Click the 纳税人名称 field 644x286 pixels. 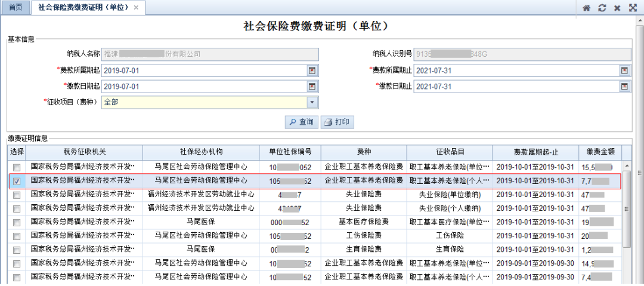(210, 54)
